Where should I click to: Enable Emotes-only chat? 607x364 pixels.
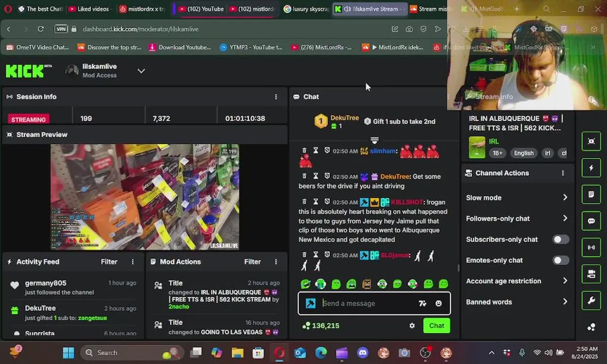[x=560, y=260]
